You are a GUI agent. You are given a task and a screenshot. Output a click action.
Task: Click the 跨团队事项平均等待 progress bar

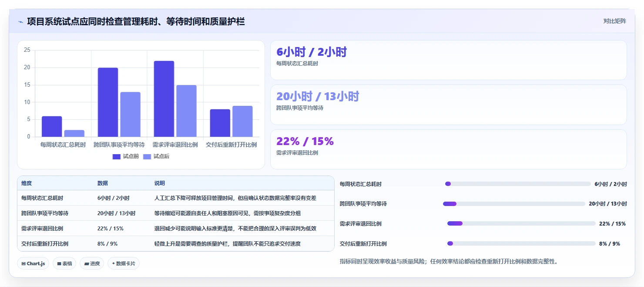[x=514, y=204]
